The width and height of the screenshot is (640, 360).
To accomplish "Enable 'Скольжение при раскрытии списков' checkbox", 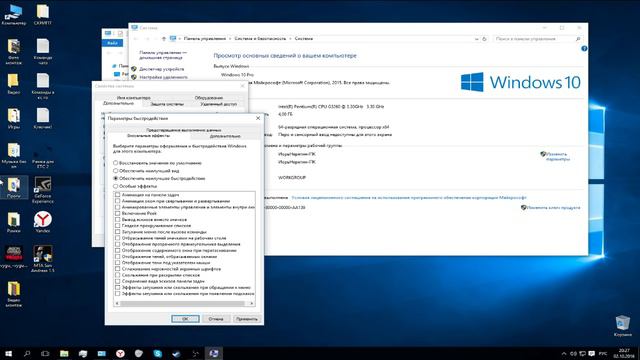I will [x=118, y=275].
